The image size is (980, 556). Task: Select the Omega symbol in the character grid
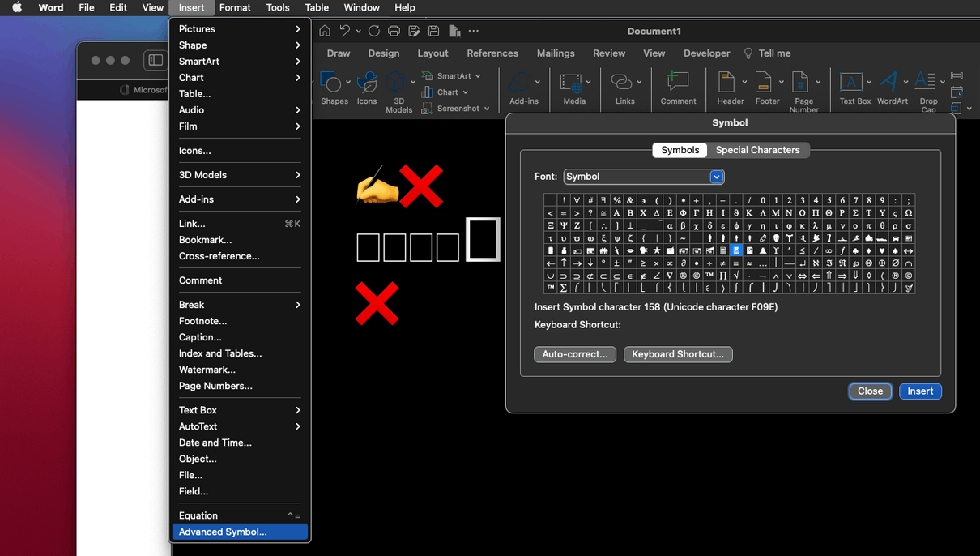click(x=909, y=213)
